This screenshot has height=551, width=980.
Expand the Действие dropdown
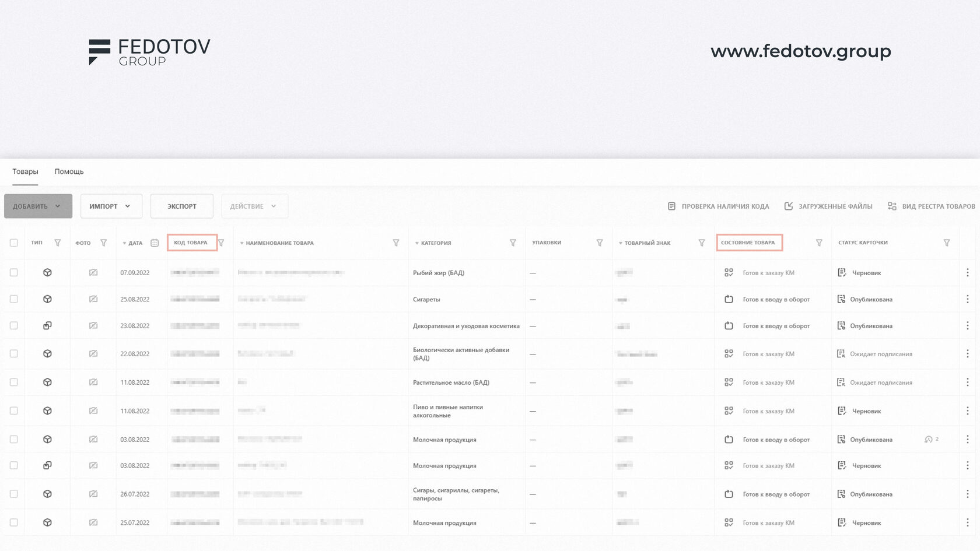pos(255,206)
